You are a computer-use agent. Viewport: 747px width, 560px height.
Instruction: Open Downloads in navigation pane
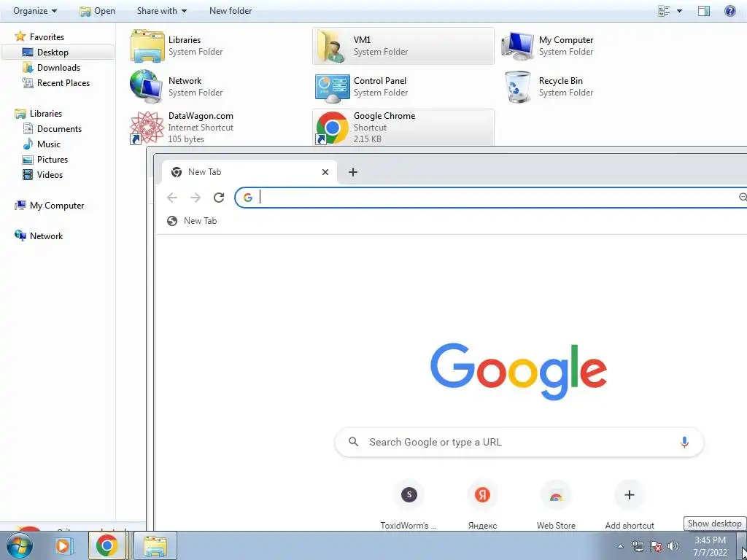click(x=58, y=68)
